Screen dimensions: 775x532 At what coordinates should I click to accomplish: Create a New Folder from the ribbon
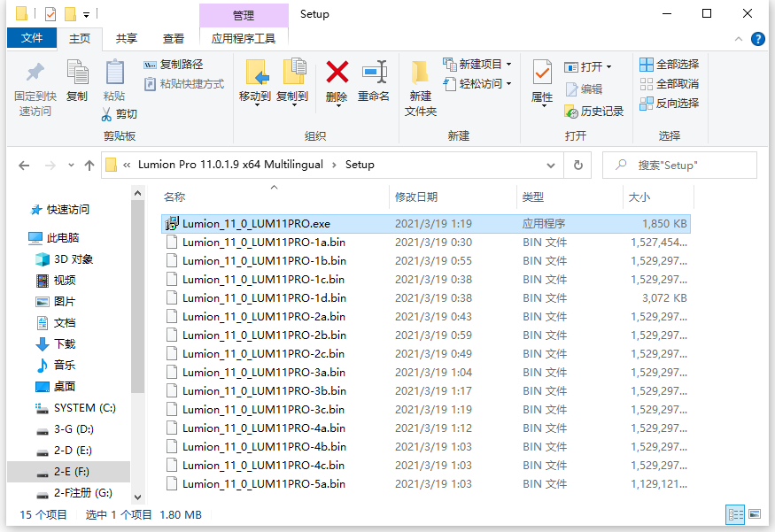[x=421, y=88]
